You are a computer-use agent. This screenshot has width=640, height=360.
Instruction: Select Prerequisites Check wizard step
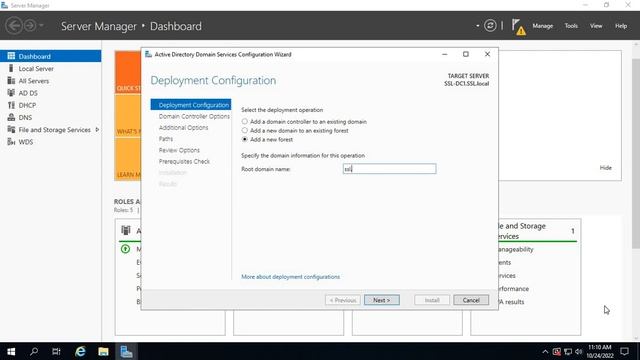tap(184, 161)
